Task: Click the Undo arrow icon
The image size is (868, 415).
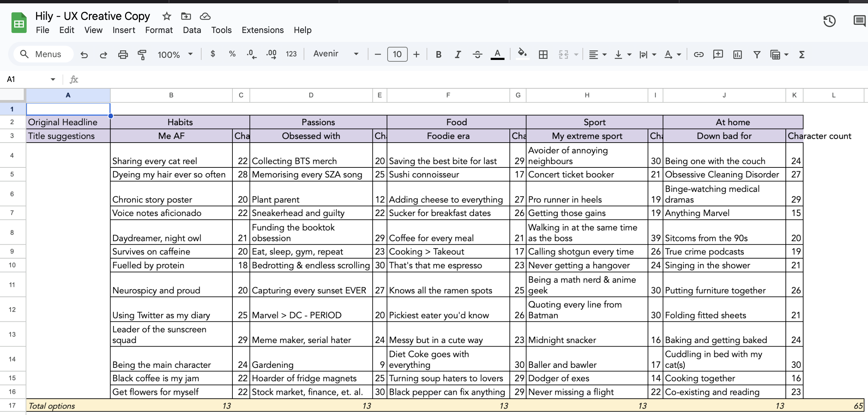Action: [x=84, y=55]
